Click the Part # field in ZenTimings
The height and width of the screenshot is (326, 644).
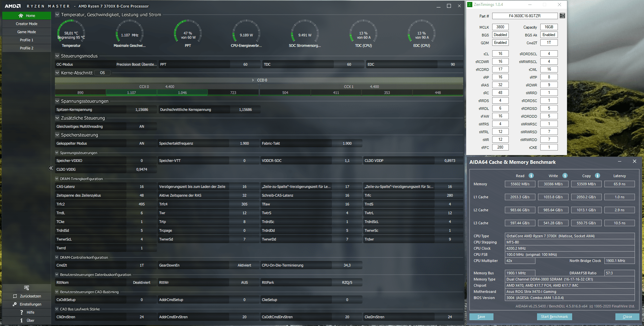pyautogui.click(x=525, y=16)
